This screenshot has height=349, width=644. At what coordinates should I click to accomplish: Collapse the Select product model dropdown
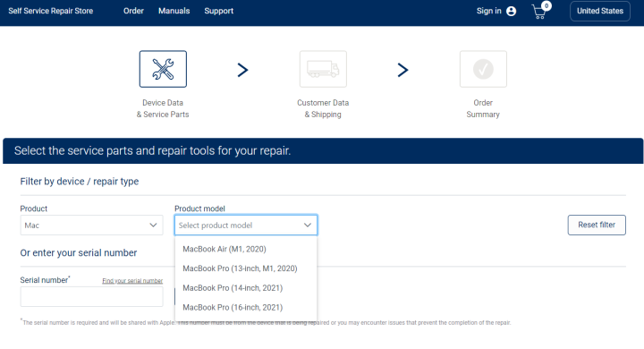click(246, 226)
